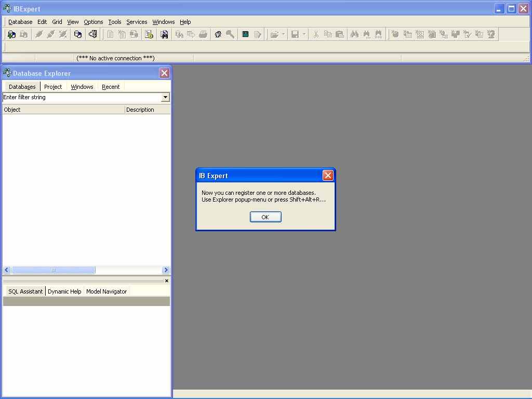Click the New Domain toolbar icon
The height and width of the screenshot is (399, 532).
395,34
